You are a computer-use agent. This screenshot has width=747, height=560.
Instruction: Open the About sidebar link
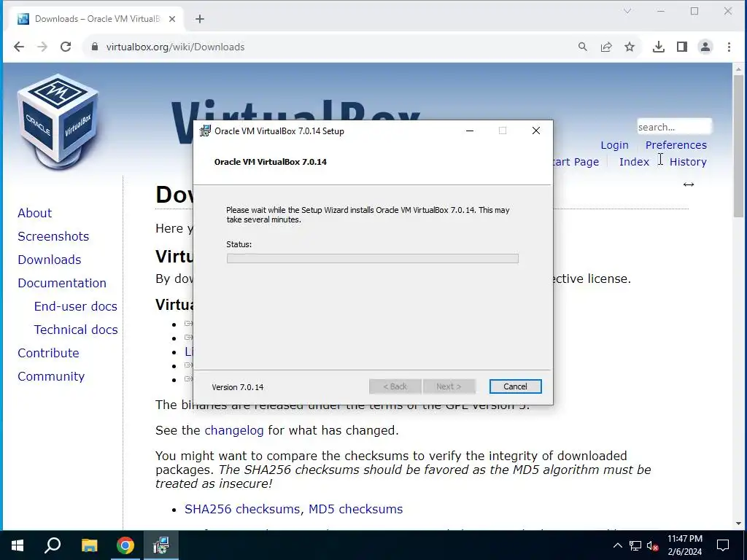point(35,213)
